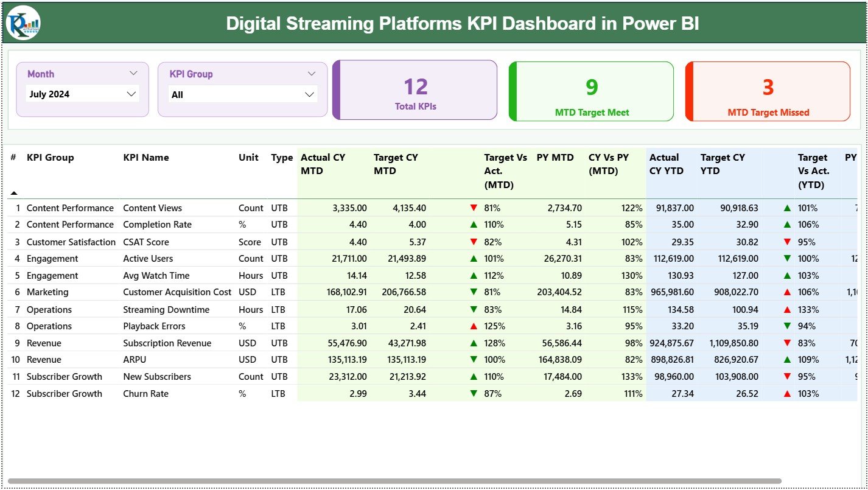Click the KPI Name column header to sort
Viewport: 868px width, 490px height.
(x=146, y=157)
